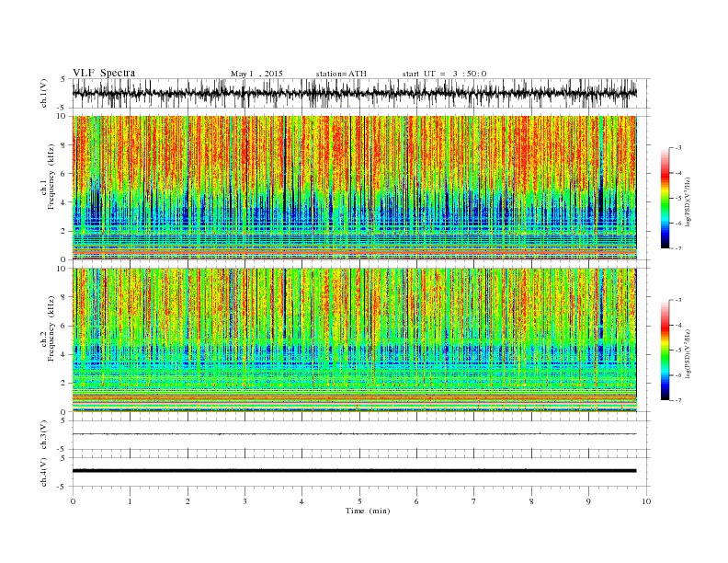Click the "ch.3(V)" axis label
Viewport: 728px width, 563px height.
point(44,435)
